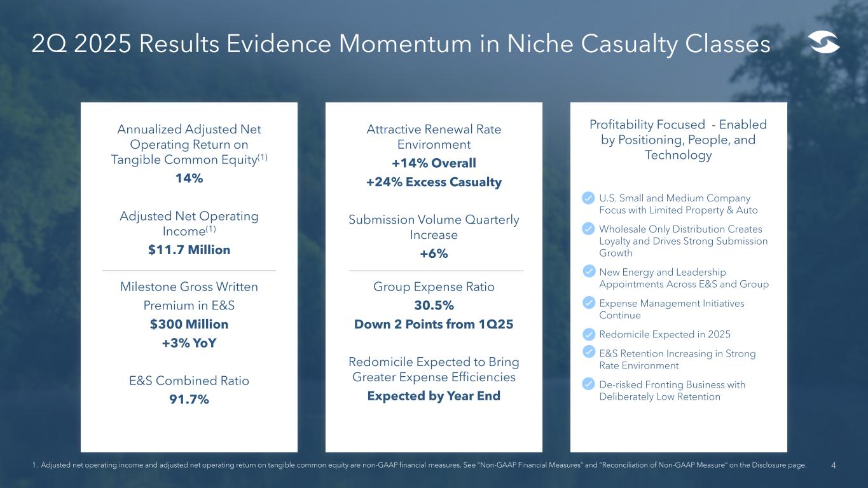Viewport: 868px width, 488px height.
Task: Click checkmark next to Expense Management Initiatives
Action: pos(589,303)
